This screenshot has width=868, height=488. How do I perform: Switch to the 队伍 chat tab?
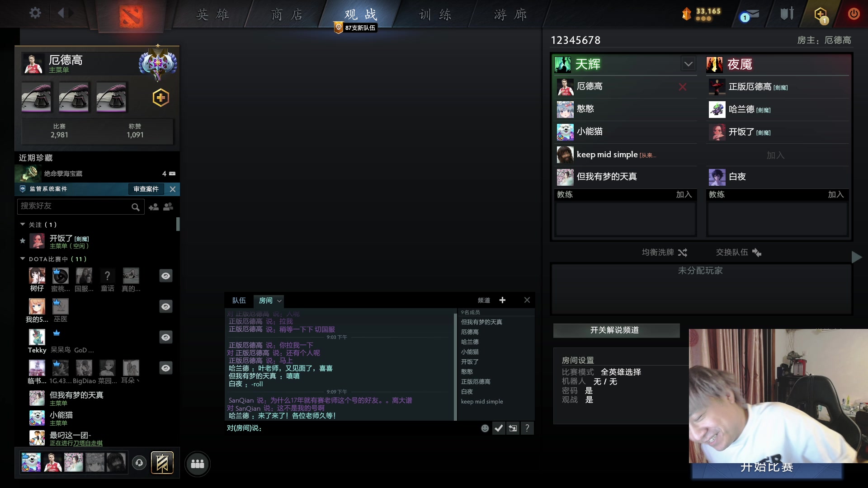coord(239,300)
